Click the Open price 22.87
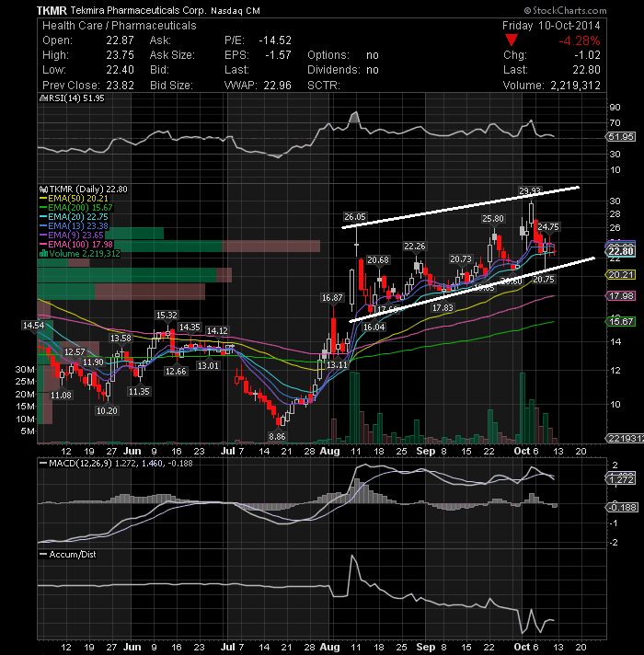 (120, 40)
